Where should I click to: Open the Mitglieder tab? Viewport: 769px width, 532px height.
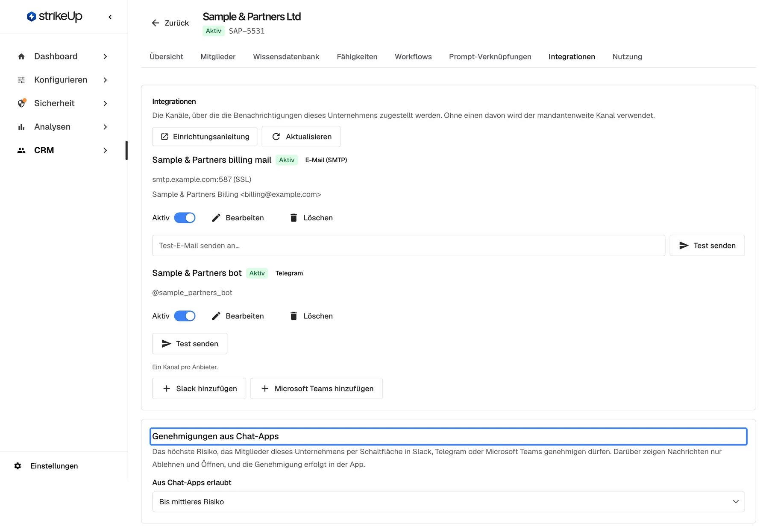coord(218,57)
